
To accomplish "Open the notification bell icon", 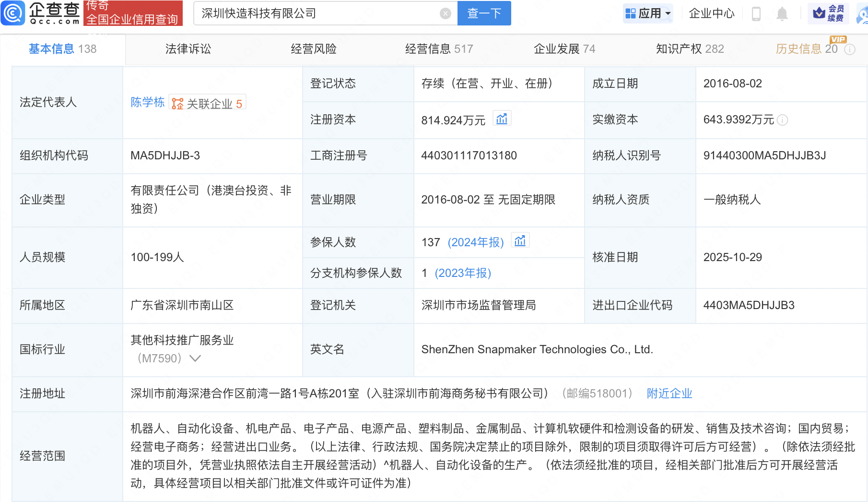I will click(x=782, y=13).
